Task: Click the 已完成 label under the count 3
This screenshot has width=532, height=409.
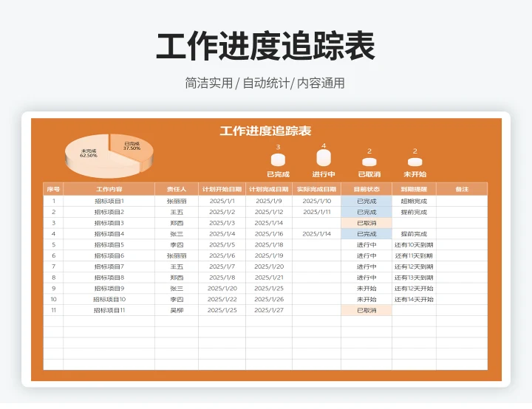Action: point(278,174)
